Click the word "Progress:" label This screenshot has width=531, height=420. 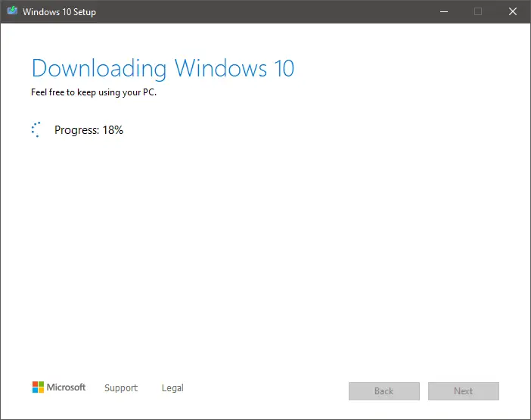tap(77, 130)
